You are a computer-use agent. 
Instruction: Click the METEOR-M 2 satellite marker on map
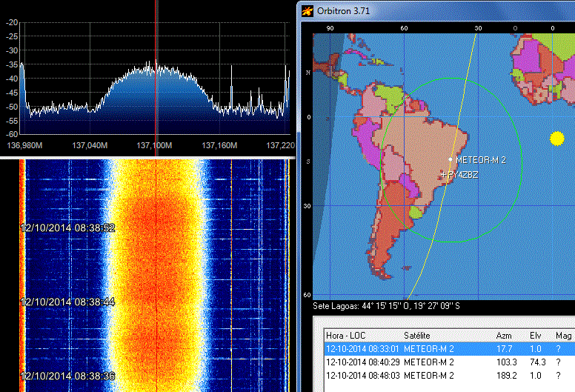[x=451, y=159]
